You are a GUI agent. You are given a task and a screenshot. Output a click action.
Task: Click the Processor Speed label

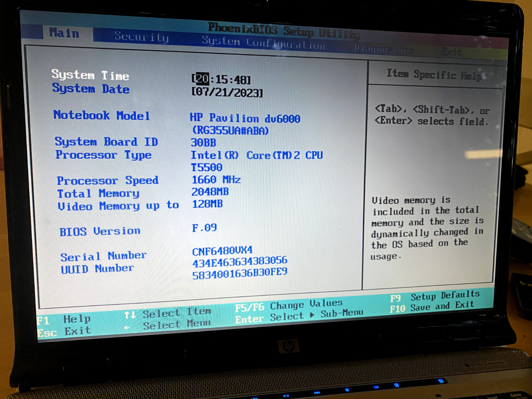click(x=108, y=181)
